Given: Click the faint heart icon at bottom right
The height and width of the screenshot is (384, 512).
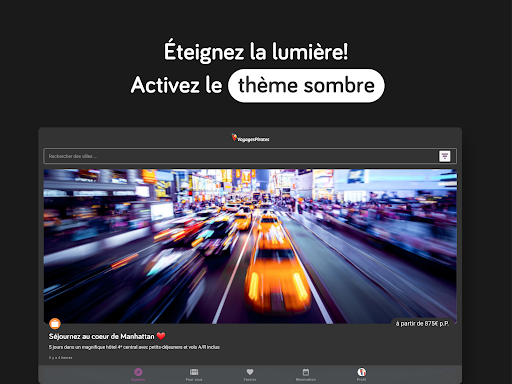Looking at the screenshot, I should pos(447,377).
